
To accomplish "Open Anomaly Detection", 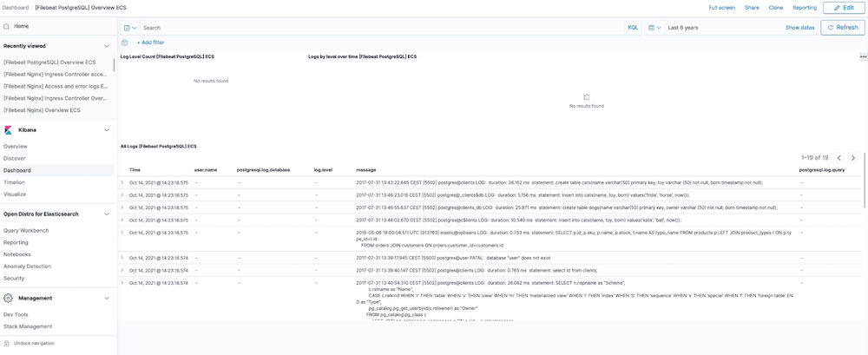I will (x=27, y=266).
